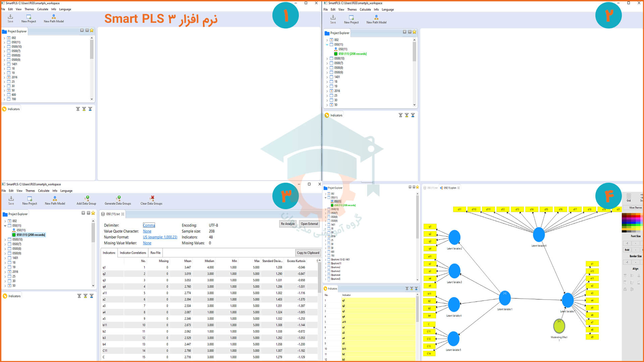Select the Generate Data Groups icon
Image resolution: width=644 pixels, height=362 pixels.
coord(118,199)
